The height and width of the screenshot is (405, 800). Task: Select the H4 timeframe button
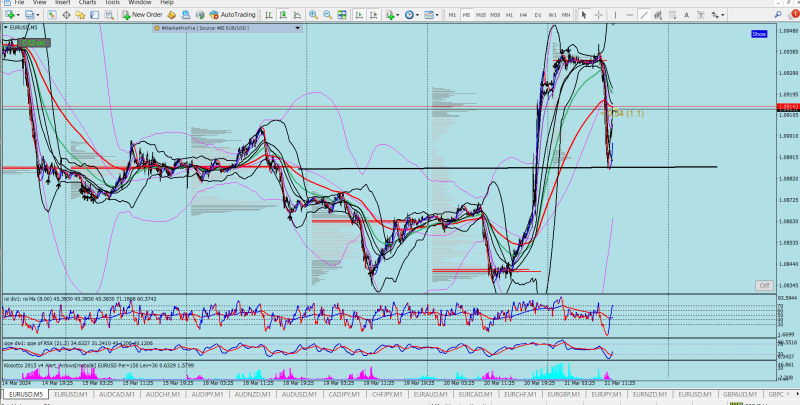(523, 15)
